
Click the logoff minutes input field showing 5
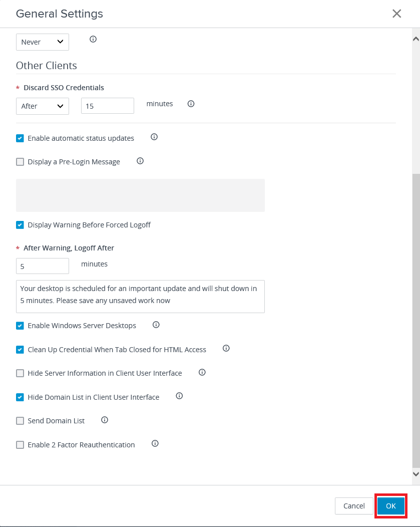[x=43, y=267]
